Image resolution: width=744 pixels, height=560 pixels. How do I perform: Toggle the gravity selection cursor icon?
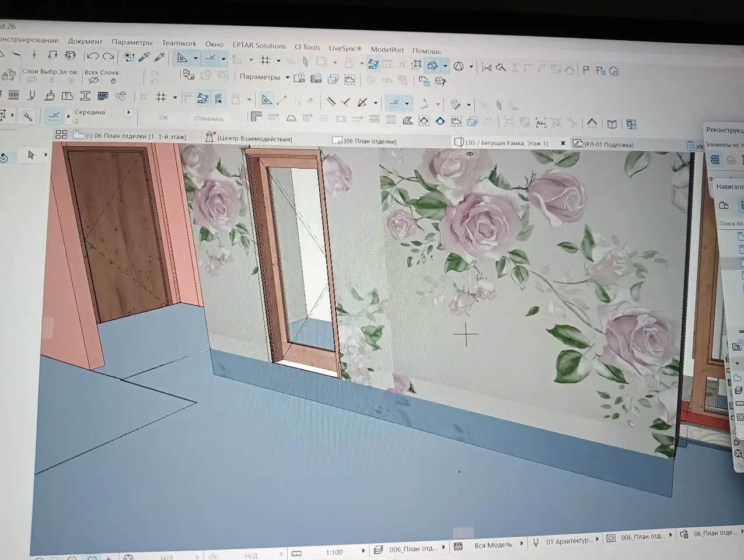tap(218, 99)
